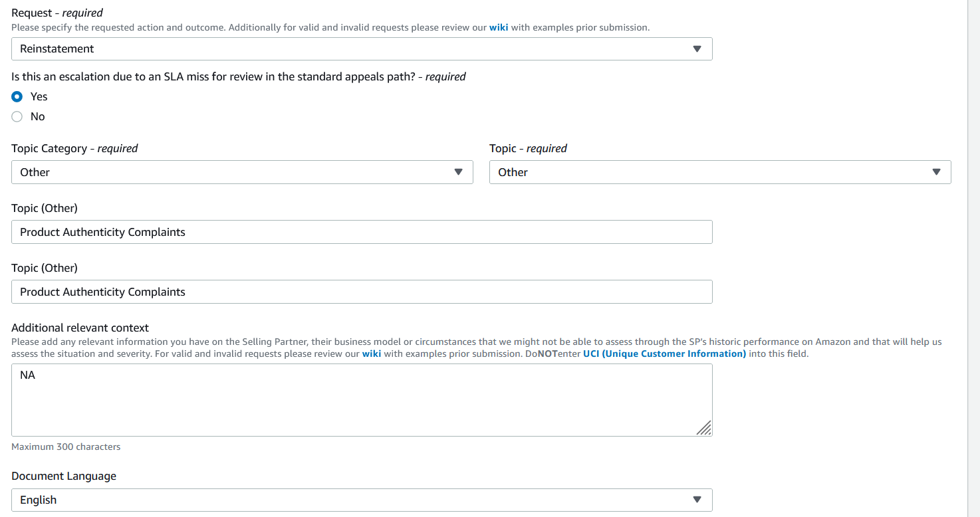Open the wiki link under the Request label
Image resolution: width=980 pixels, height=517 pixels.
pos(499,28)
